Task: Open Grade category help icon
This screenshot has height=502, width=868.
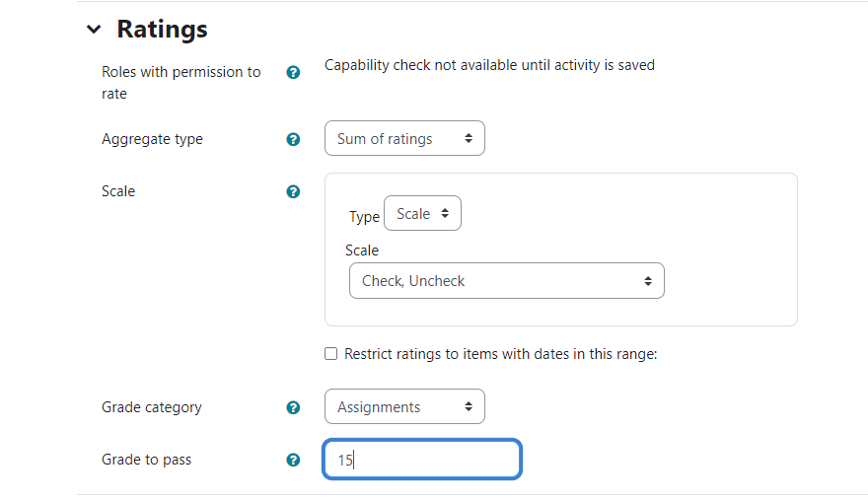Action: click(x=293, y=407)
